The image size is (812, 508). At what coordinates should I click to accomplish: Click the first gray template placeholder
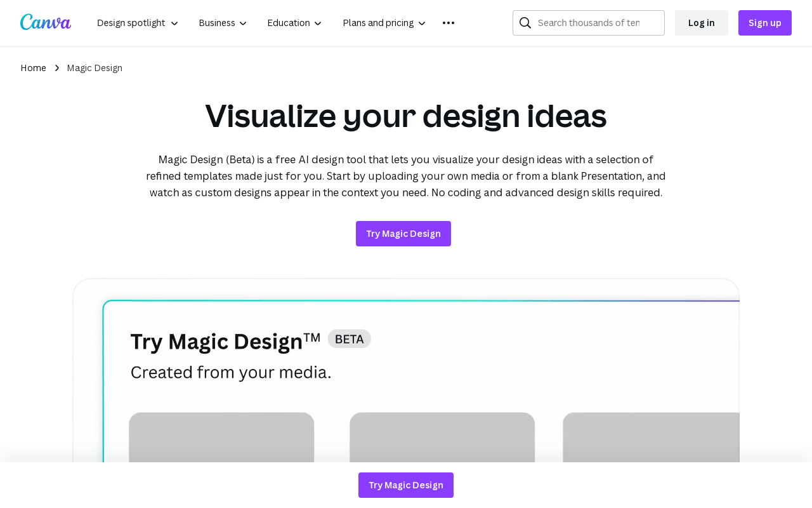(x=221, y=438)
